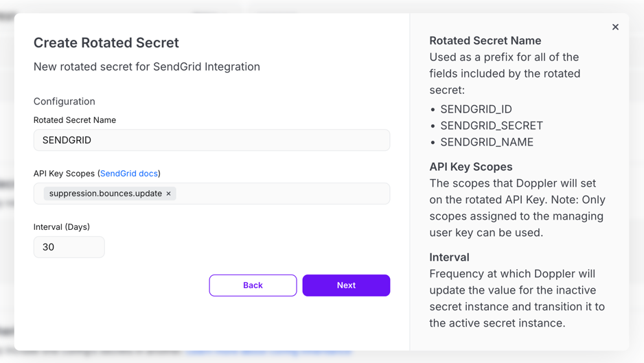
Task: Click the Rotated Secret Name form label
Action: click(75, 120)
